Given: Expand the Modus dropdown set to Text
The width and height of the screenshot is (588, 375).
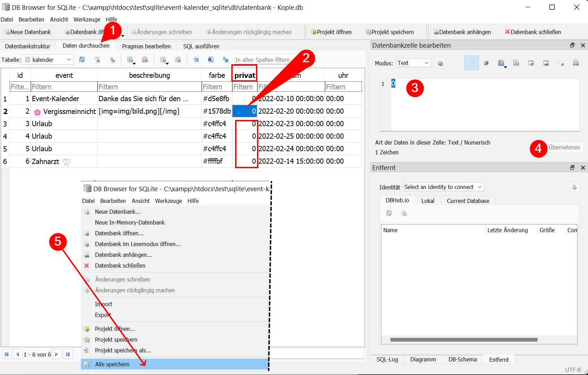Looking at the screenshot, I should coord(413,63).
